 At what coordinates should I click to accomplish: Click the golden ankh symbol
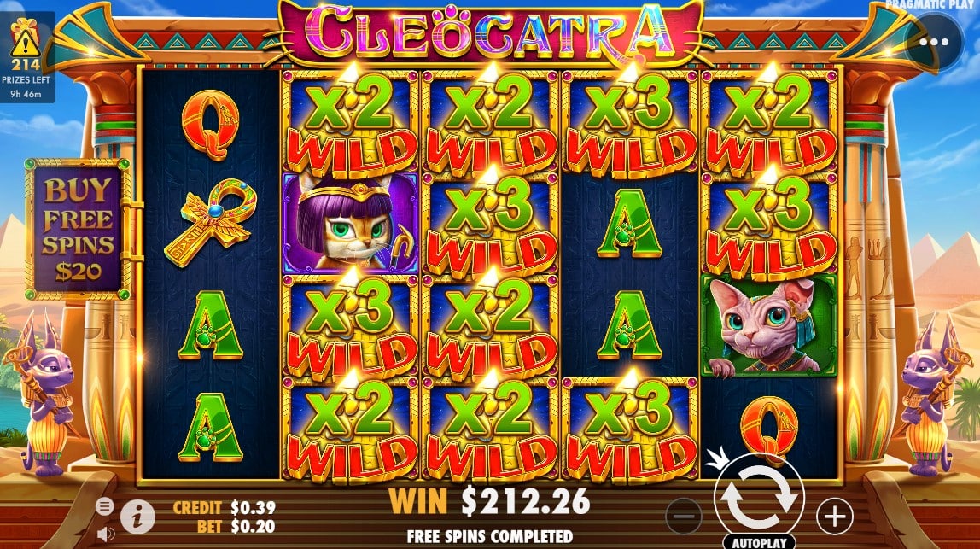[x=211, y=223]
